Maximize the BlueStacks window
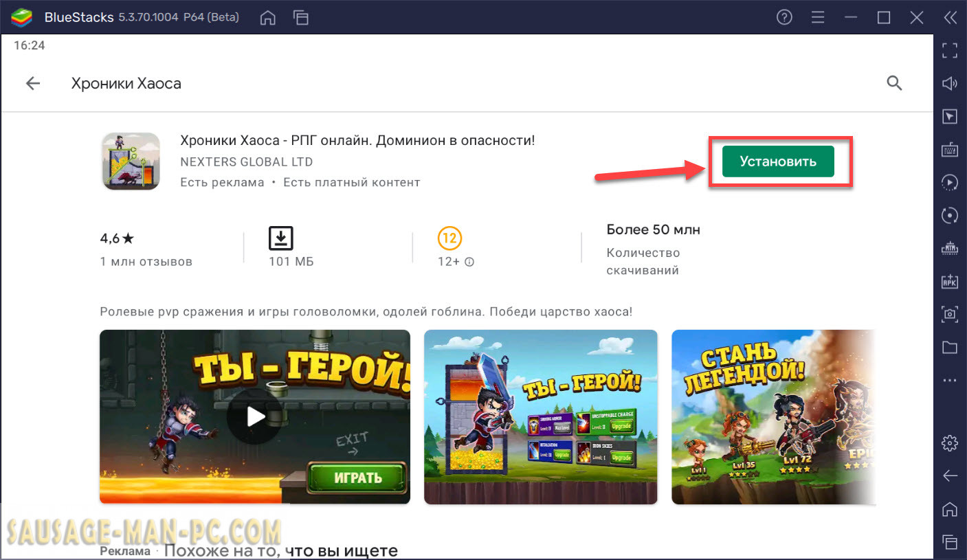Screen dimensions: 967x560 [884, 17]
